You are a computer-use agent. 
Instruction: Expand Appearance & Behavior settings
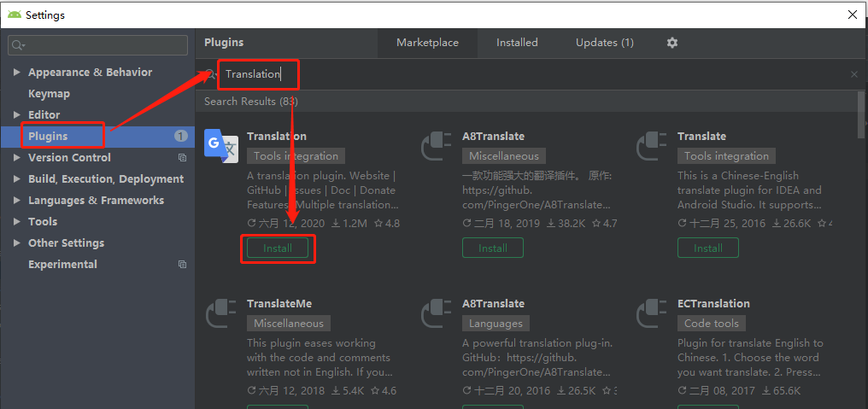click(16, 73)
